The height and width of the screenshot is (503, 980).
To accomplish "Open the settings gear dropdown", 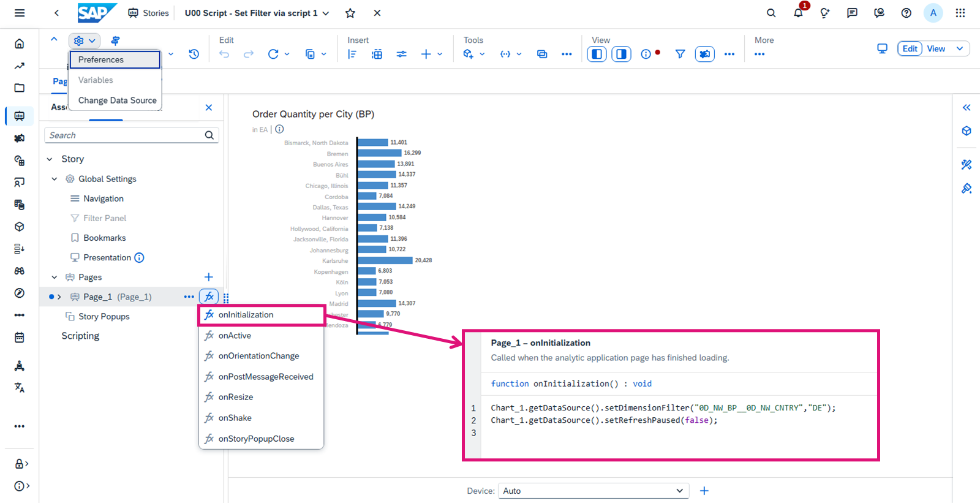I will pyautogui.click(x=85, y=41).
